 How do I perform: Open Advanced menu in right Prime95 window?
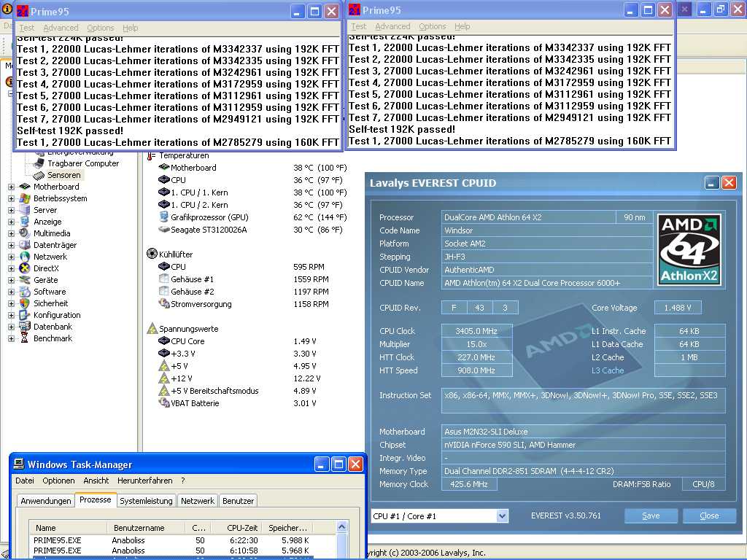pyautogui.click(x=392, y=26)
